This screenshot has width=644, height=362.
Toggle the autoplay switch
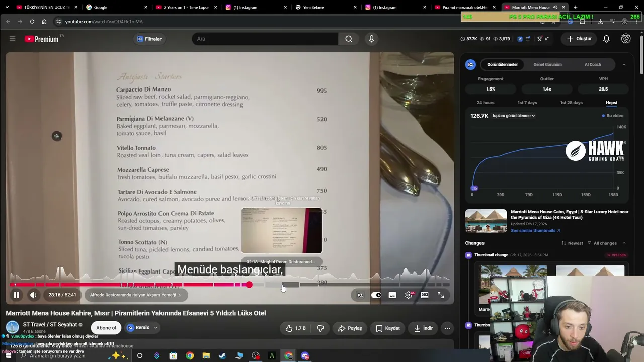(376, 295)
